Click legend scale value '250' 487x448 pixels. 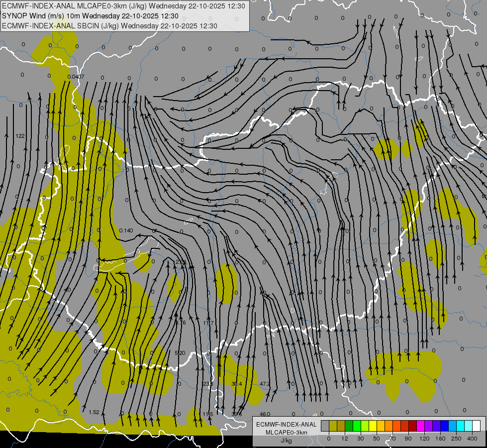click(x=456, y=439)
